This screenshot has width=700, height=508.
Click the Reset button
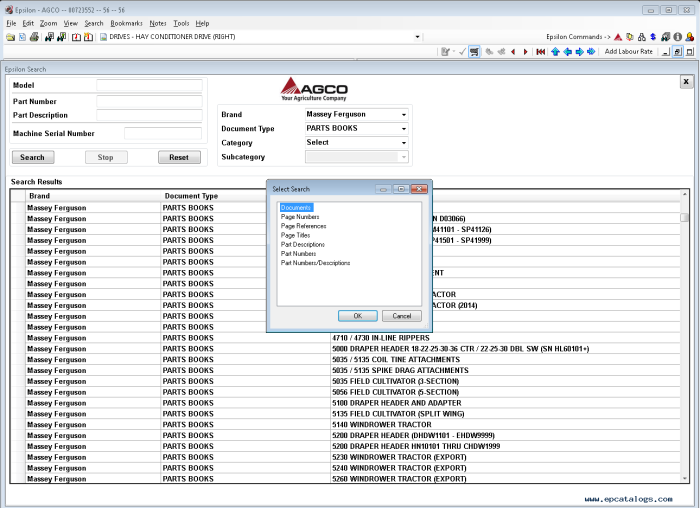(x=179, y=157)
